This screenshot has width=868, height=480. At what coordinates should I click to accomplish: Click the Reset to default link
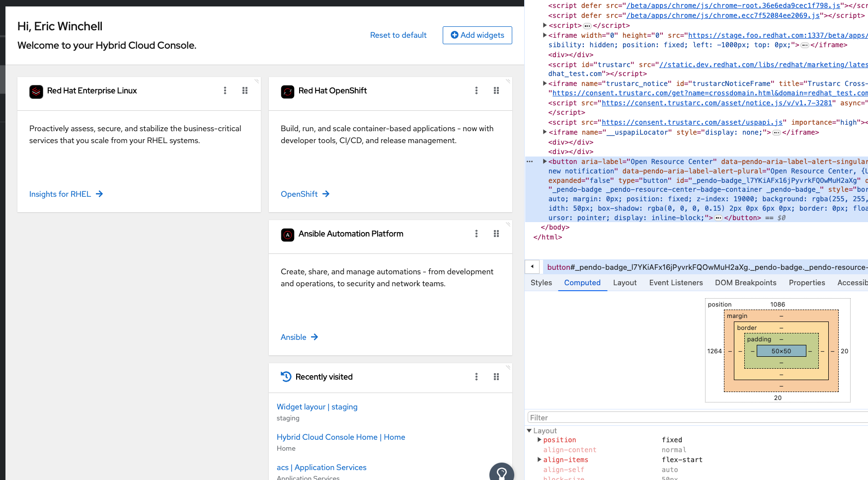[x=398, y=35]
